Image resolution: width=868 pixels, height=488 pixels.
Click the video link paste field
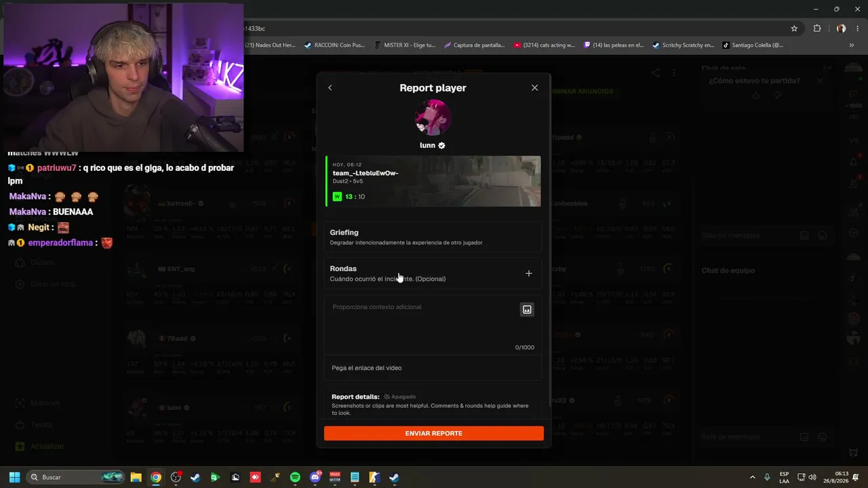coord(433,368)
